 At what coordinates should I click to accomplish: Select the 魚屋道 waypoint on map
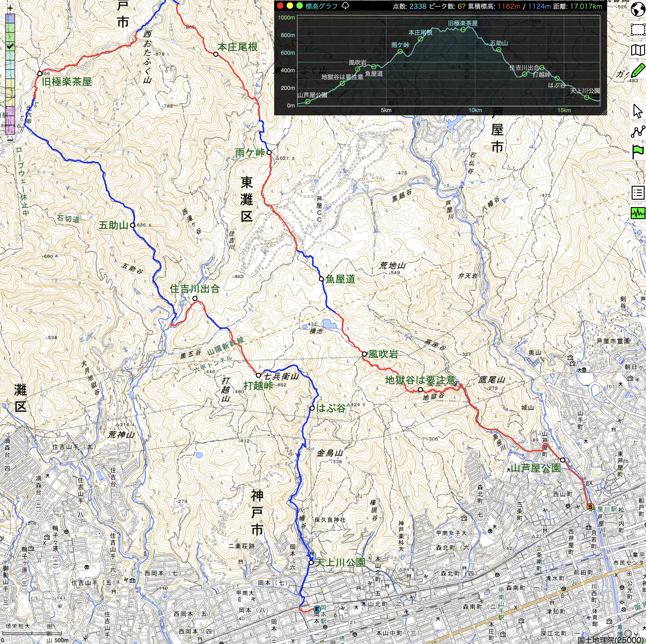click(x=321, y=279)
